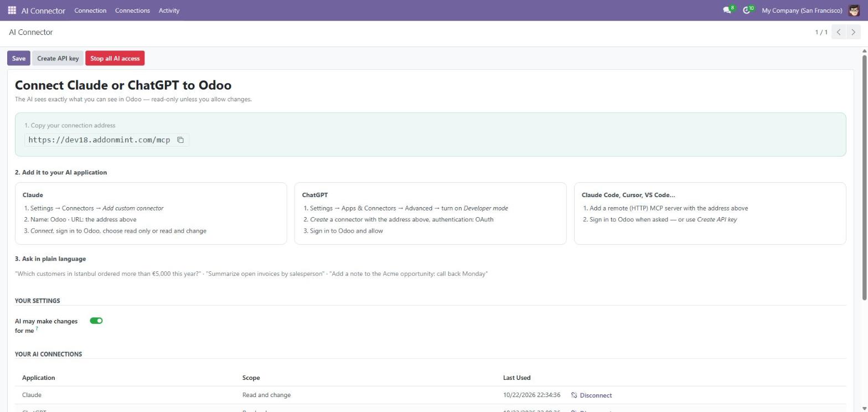Click the Last Used column header
The image size is (868, 412).
(x=516, y=378)
